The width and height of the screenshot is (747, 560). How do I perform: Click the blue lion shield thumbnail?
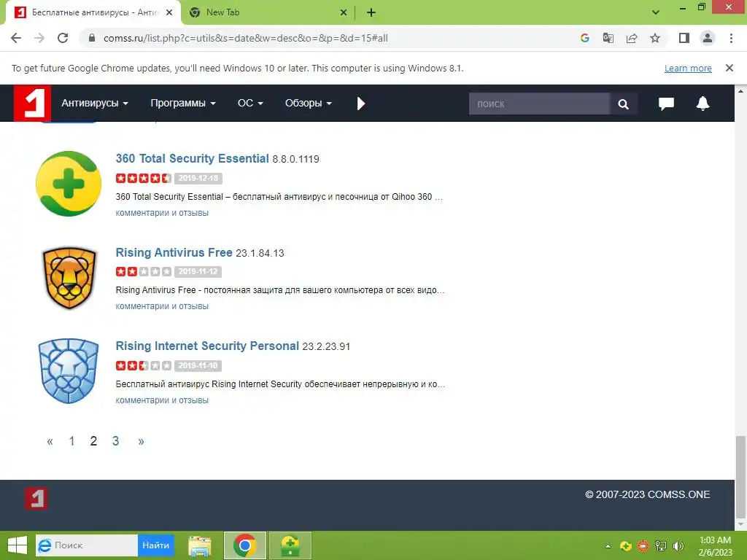(69, 371)
